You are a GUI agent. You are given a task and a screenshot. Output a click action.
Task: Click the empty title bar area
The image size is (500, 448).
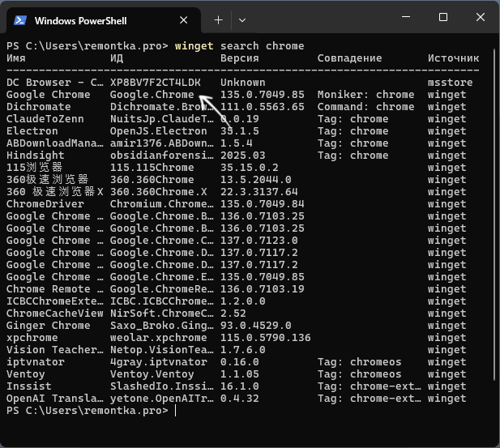(x=324, y=18)
